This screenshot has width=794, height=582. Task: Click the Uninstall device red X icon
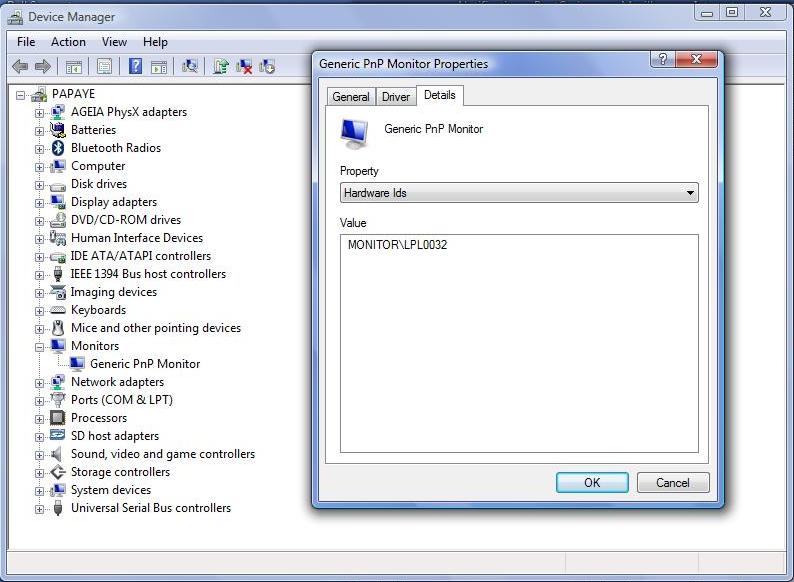point(244,66)
